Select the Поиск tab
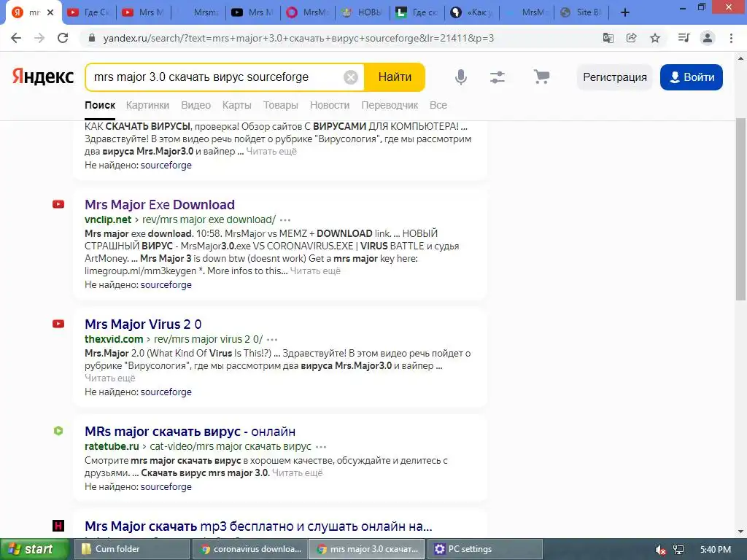Screen dimensions: 747x560 pos(100,105)
